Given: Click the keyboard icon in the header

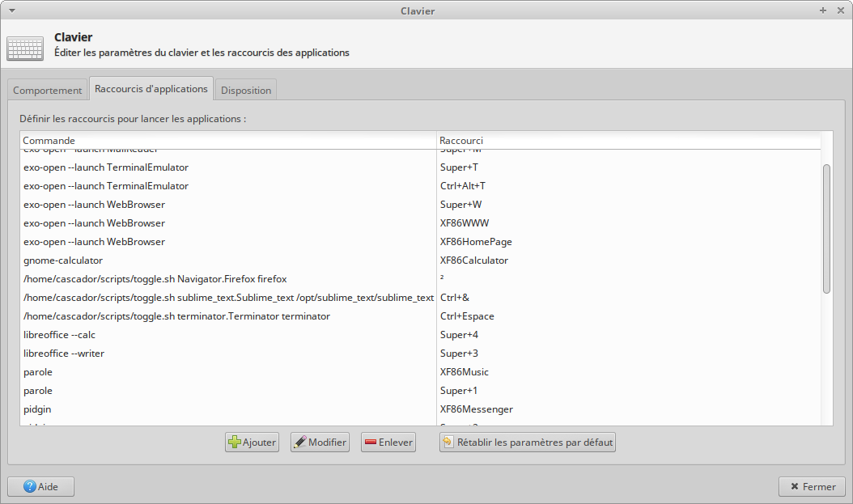Looking at the screenshot, I should pyautogui.click(x=25, y=49).
